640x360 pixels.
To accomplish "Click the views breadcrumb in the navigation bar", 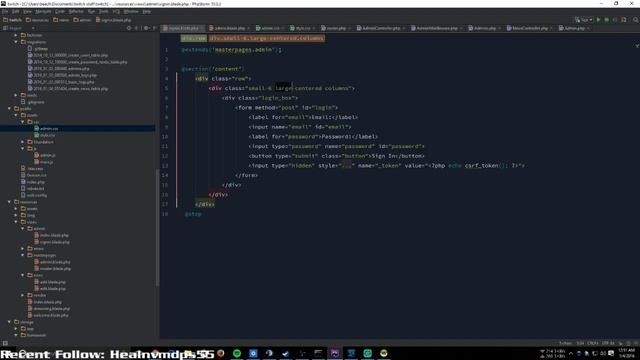I will (x=61, y=20).
